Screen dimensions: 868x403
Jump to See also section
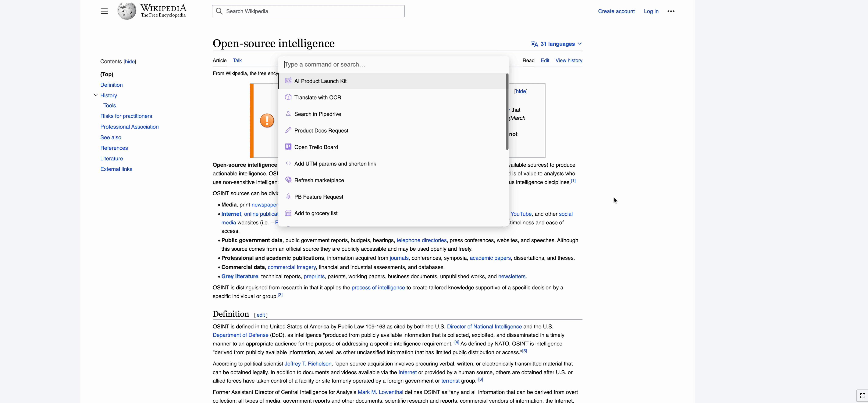(x=111, y=137)
